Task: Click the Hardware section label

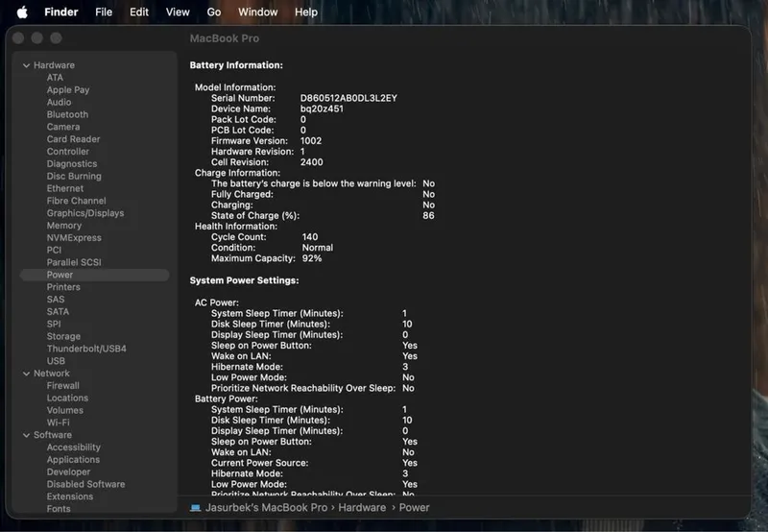Action: (54, 65)
